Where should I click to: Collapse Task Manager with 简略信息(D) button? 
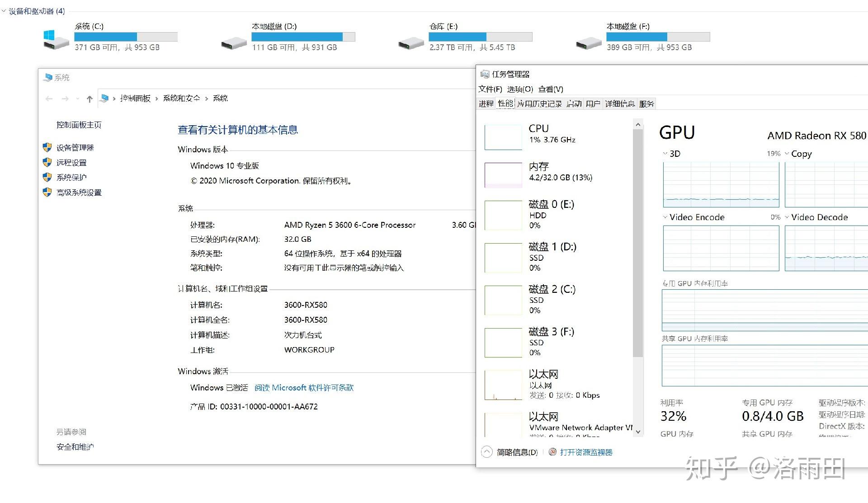[510, 452]
